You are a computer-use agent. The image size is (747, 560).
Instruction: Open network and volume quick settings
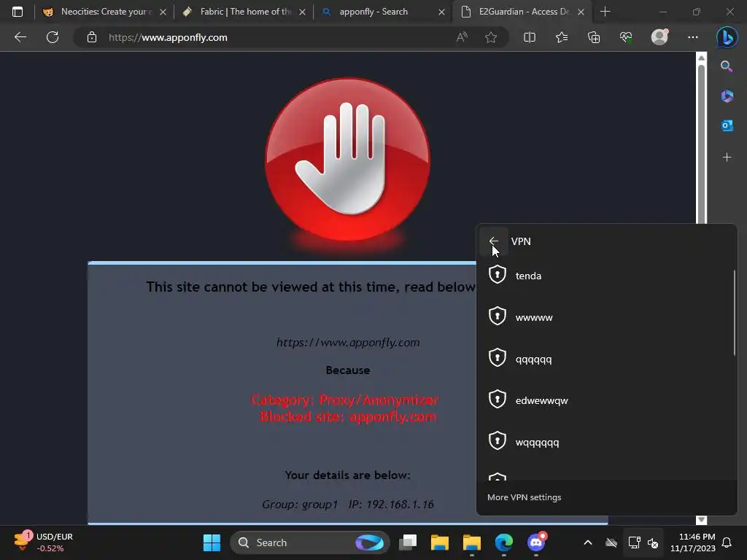tap(643, 542)
